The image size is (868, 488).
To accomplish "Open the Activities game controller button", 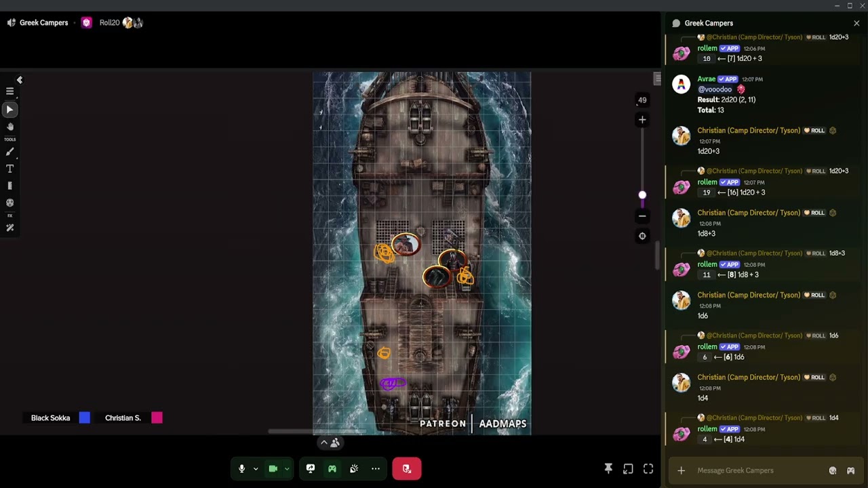I will 332,468.
